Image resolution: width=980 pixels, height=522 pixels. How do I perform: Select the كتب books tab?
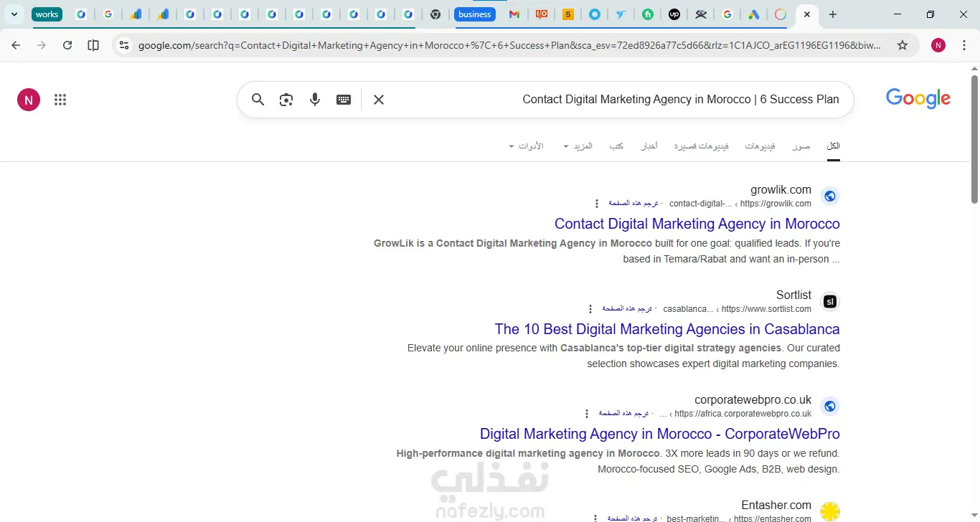pyautogui.click(x=616, y=146)
